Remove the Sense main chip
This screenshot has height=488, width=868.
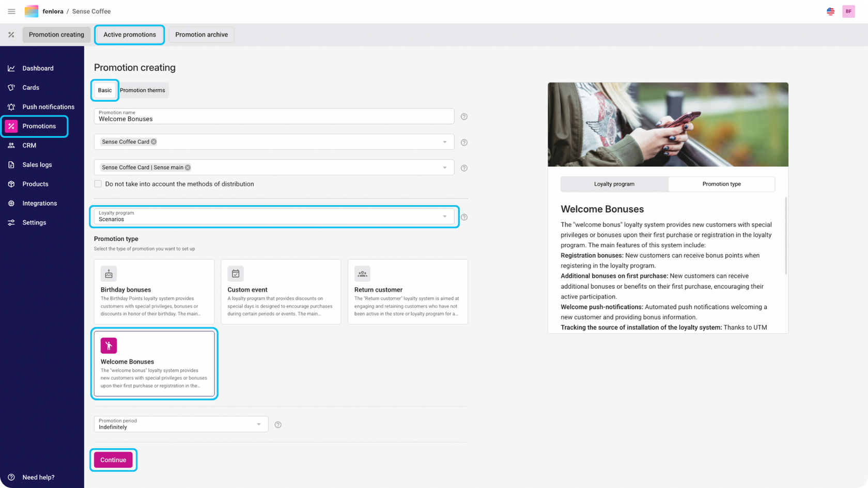click(188, 168)
